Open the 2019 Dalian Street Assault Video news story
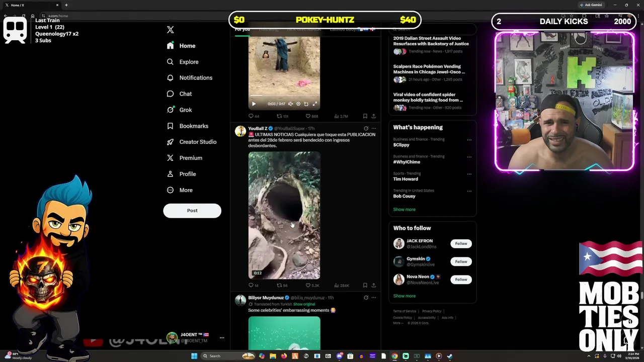644x362 pixels. pyautogui.click(x=433, y=45)
